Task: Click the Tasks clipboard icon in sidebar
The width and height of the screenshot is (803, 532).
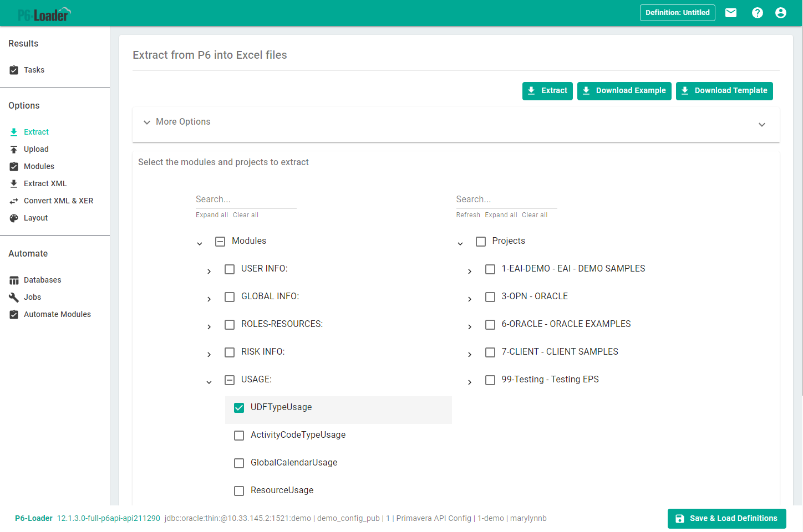Action: coord(14,70)
